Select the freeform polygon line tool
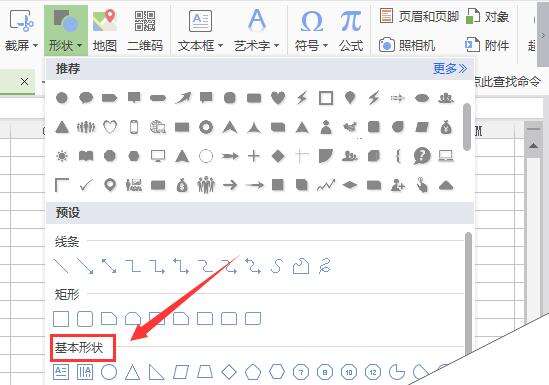This screenshot has width=549, height=385. tap(301, 266)
